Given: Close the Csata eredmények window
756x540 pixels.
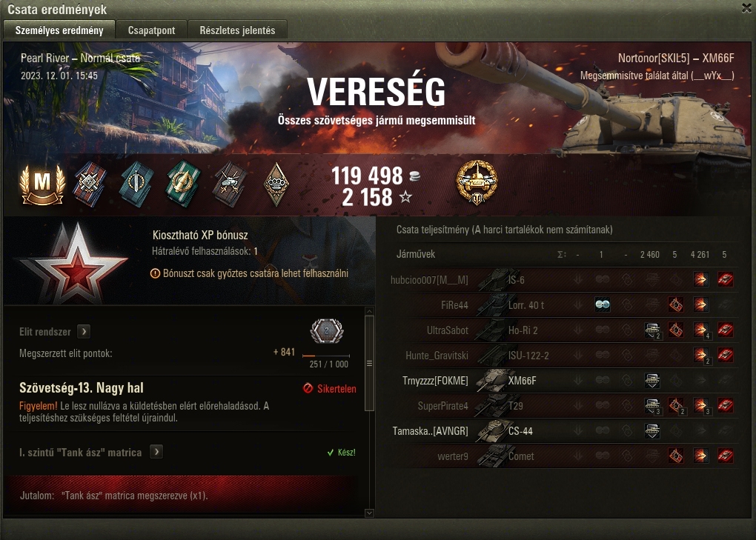Looking at the screenshot, I should click(x=746, y=7).
